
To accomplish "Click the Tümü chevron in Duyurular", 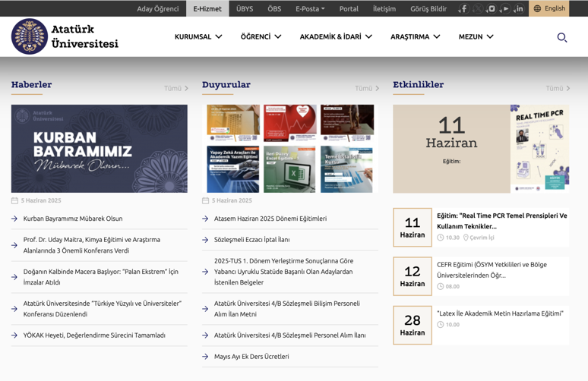I will tap(378, 88).
